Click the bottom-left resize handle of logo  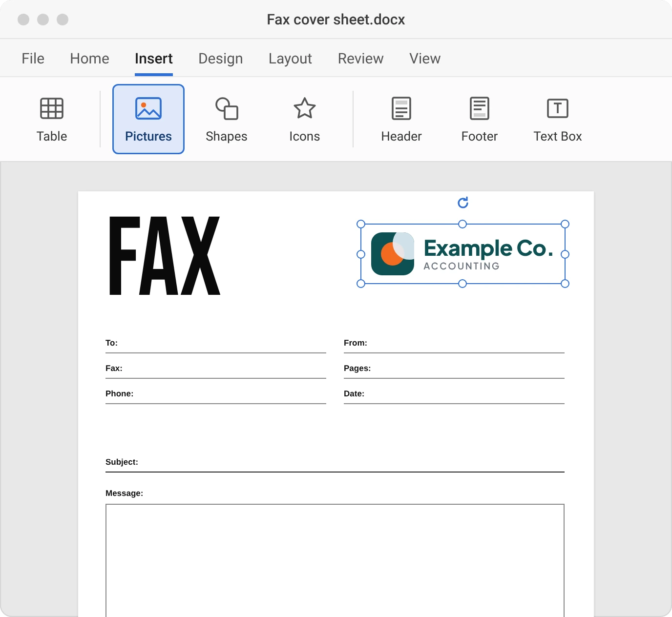tap(361, 284)
